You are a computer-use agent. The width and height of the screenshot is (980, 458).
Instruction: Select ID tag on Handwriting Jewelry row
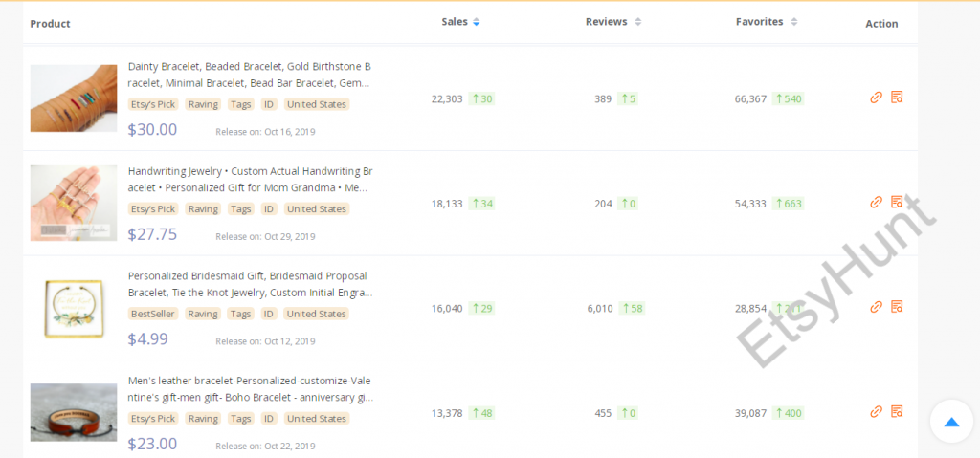pyautogui.click(x=269, y=209)
